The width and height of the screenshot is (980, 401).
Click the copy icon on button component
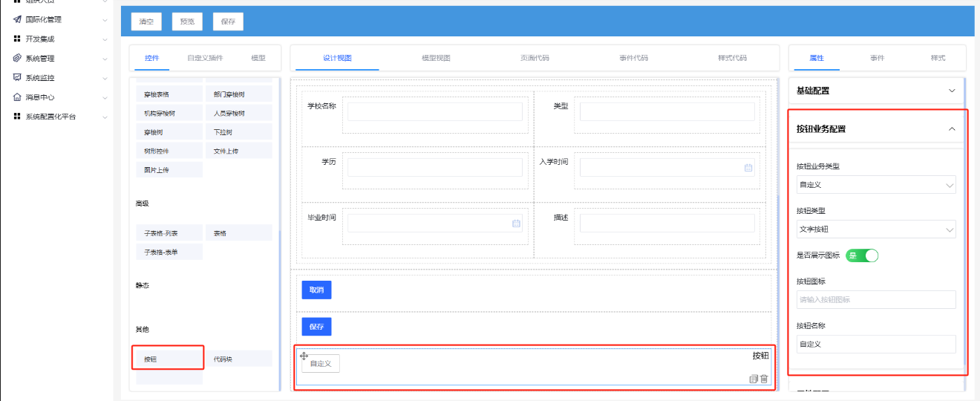point(754,379)
